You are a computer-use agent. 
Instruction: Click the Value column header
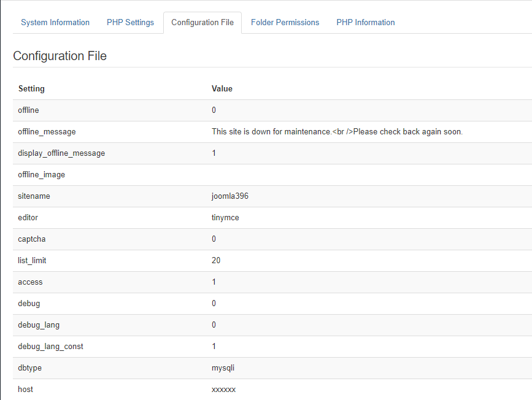point(222,89)
